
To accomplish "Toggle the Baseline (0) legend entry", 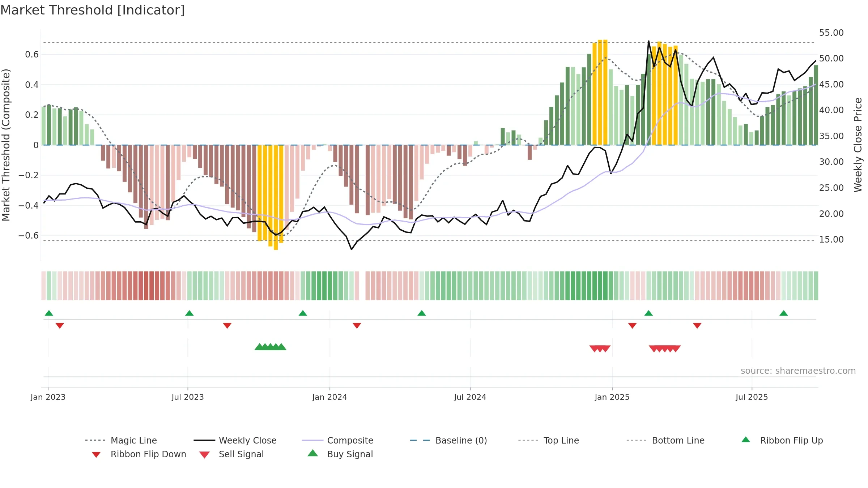I will (448, 440).
